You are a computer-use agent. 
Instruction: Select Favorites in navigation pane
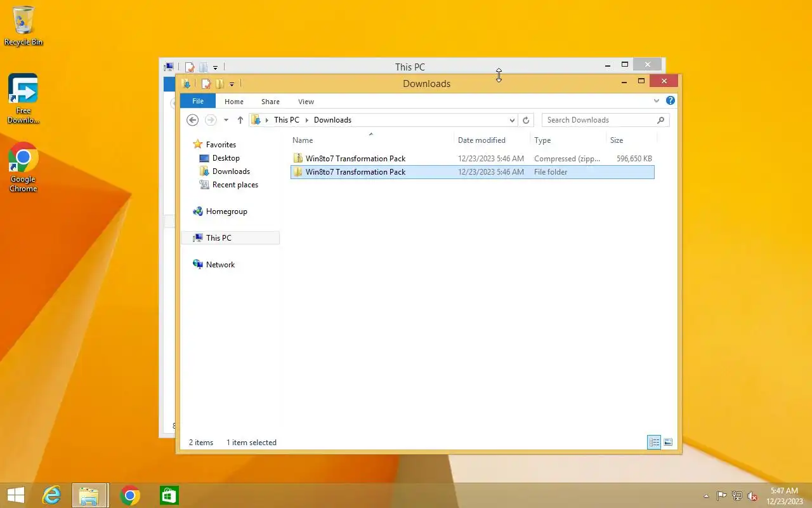point(221,145)
